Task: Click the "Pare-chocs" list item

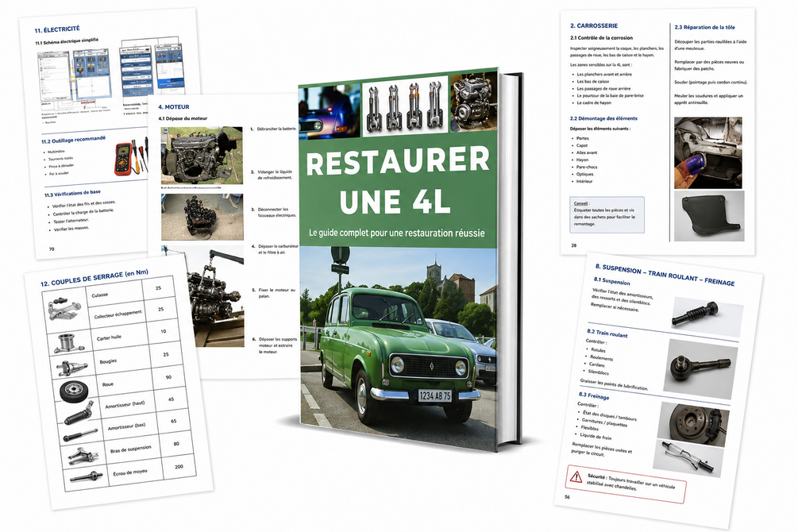Action: [587, 167]
